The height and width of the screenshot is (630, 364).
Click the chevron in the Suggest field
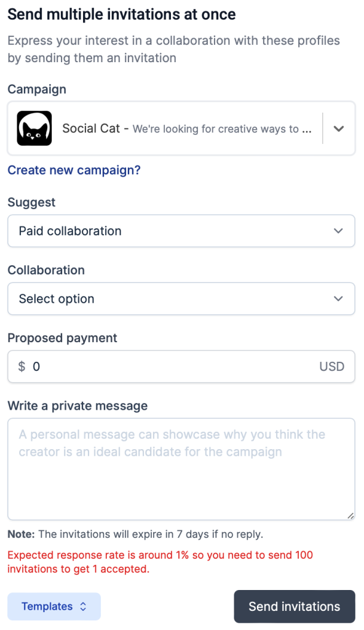click(x=338, y=231)
